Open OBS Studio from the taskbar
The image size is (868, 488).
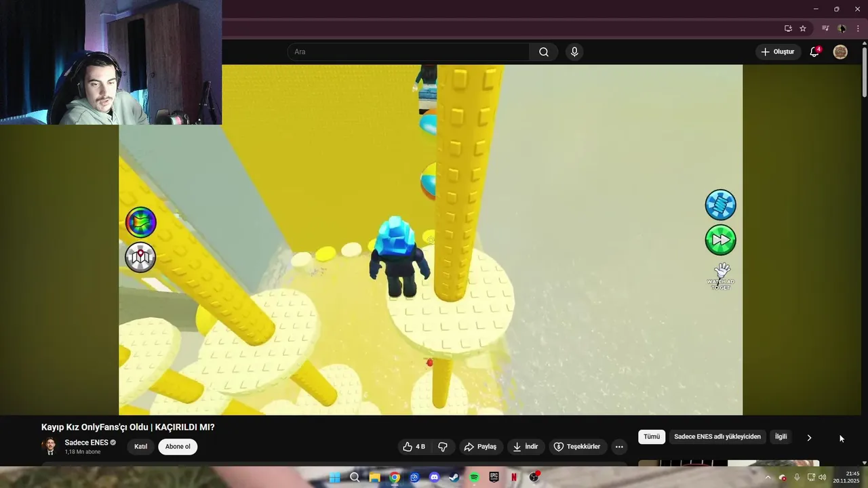click(x=534, y=477)
